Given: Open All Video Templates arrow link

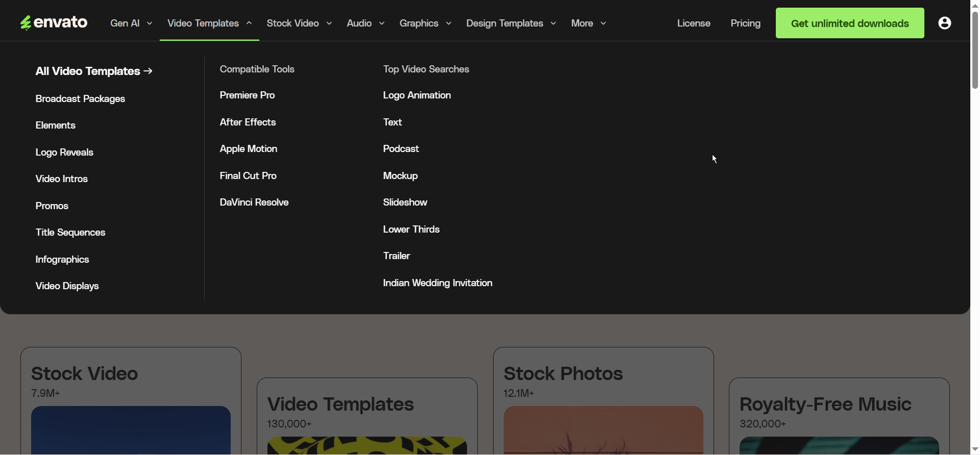Looking at the screenshot, I should click(94, 71).
